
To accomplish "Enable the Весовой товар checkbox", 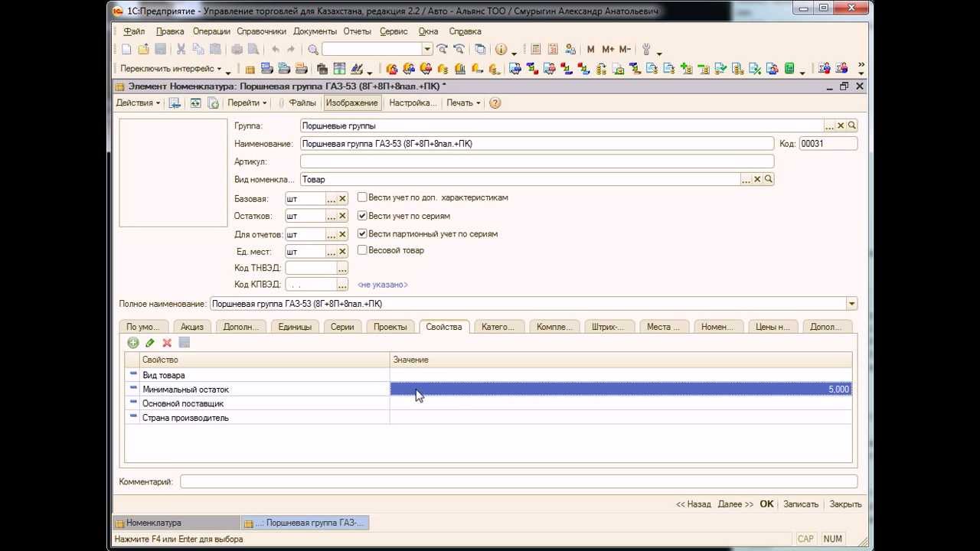I will pos(362,250).
